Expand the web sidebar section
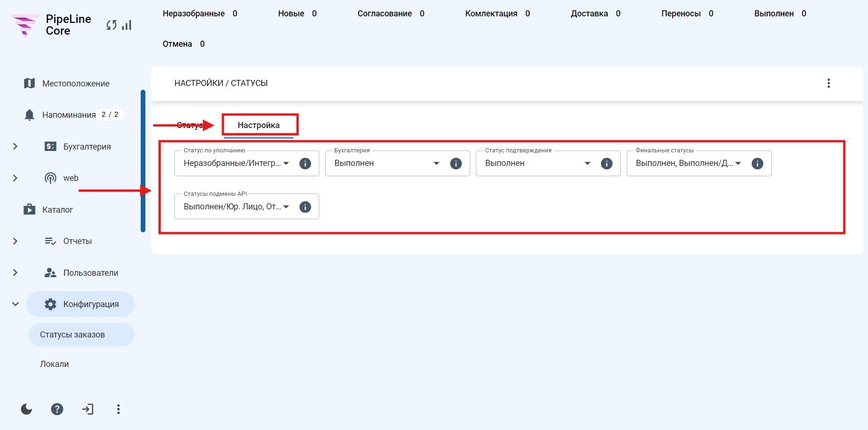 pos(15,178)
